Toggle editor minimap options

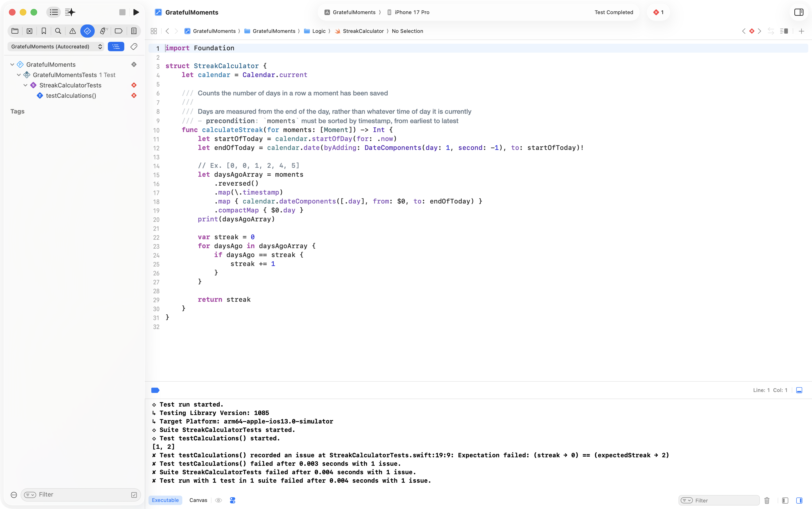(x=784, y=31)
